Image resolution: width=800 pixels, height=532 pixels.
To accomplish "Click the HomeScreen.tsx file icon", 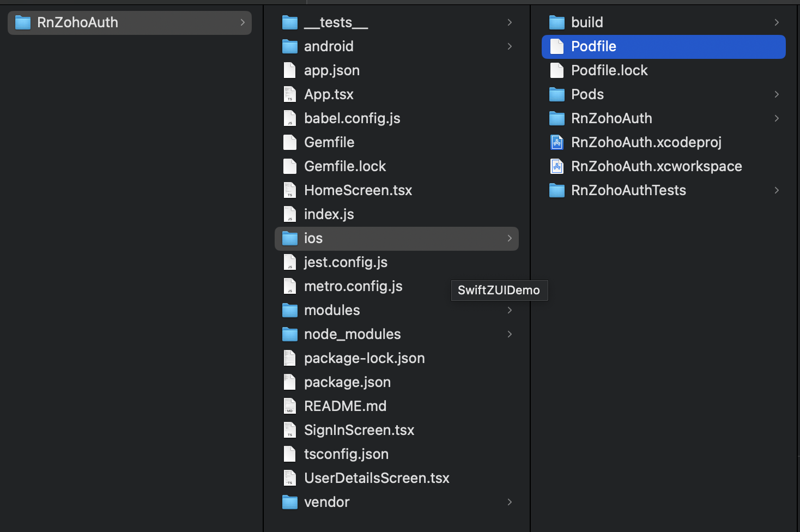I will pos(290,190).
